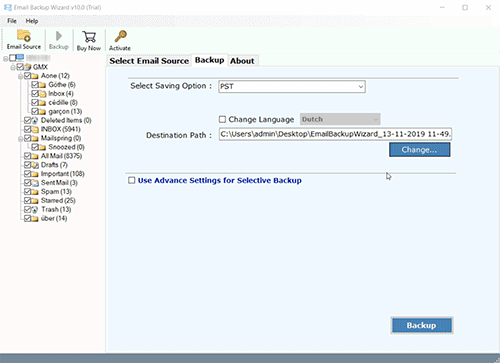Click the computer icon at tree root
500x363 pixels.
[x=20, y=58]
